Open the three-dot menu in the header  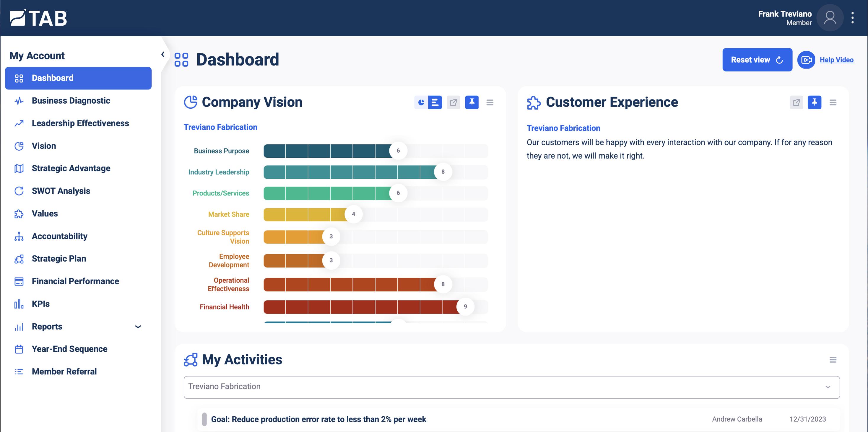click(x=853, y=18)
